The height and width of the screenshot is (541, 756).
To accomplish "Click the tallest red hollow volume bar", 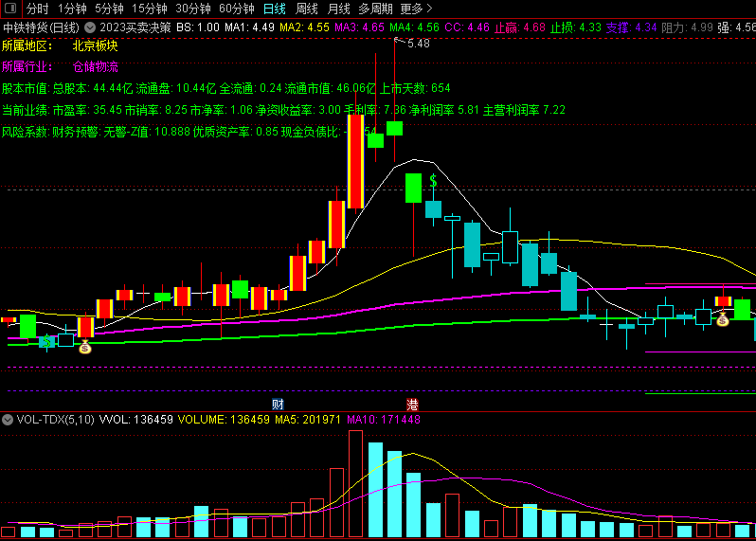I will tap(356, 484).
